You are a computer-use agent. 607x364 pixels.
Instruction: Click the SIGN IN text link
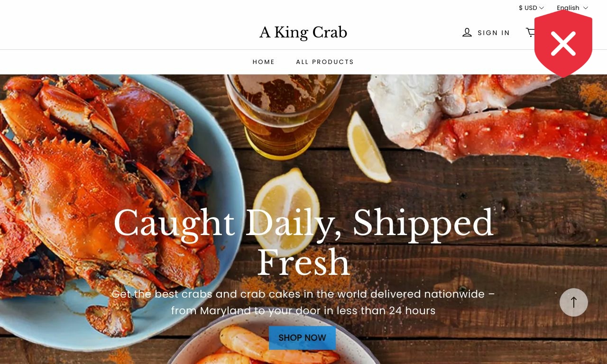coord(494,33)
